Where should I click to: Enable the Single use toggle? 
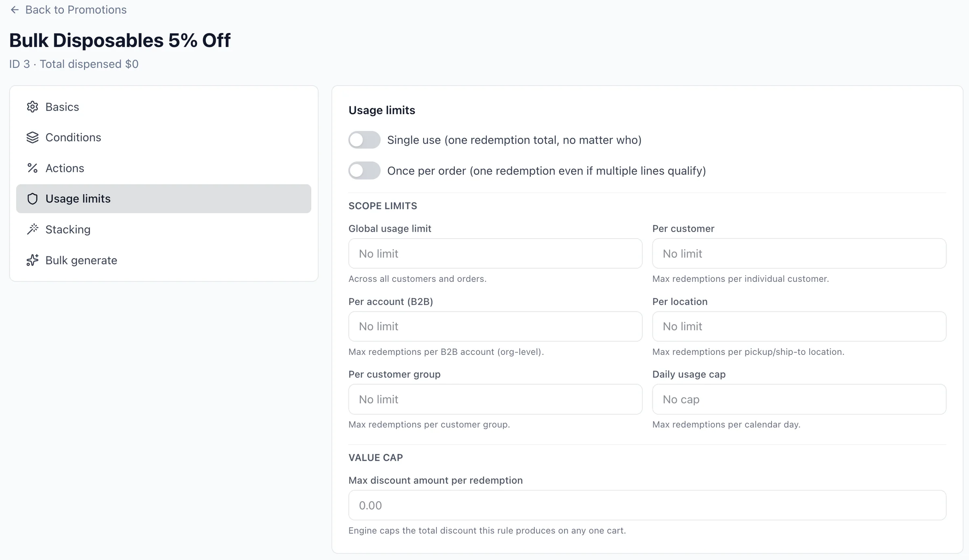pyautogui.click(x=364, y=140)
